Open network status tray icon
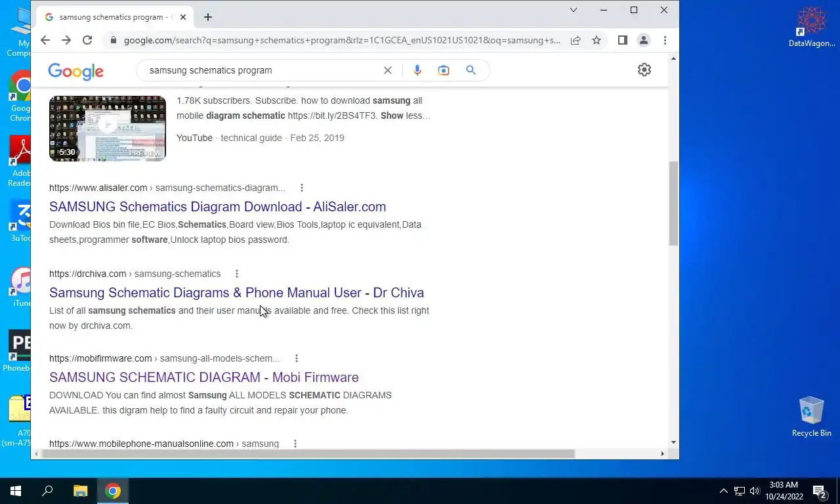This screenshot has height=504, width=840. pos(740,491)
